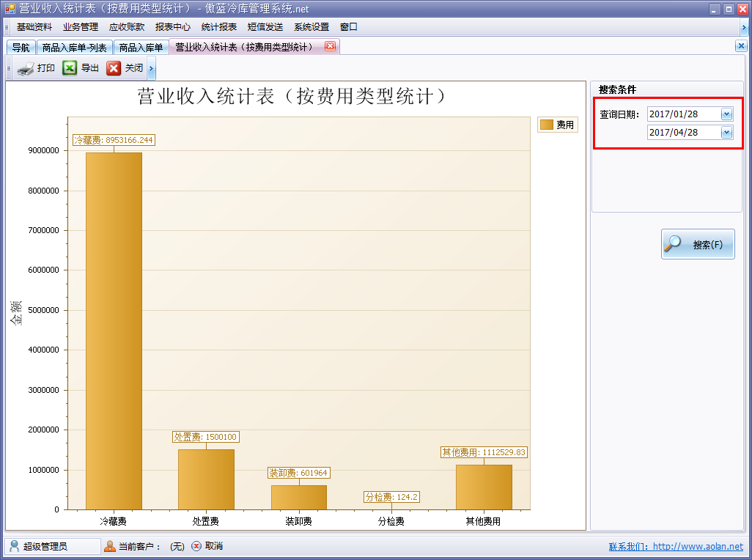Click the 超级管理员 user icon
Image resolution: width=752 pixels, height=560 pixels.
pyautogui.click(x=15, y=545)
